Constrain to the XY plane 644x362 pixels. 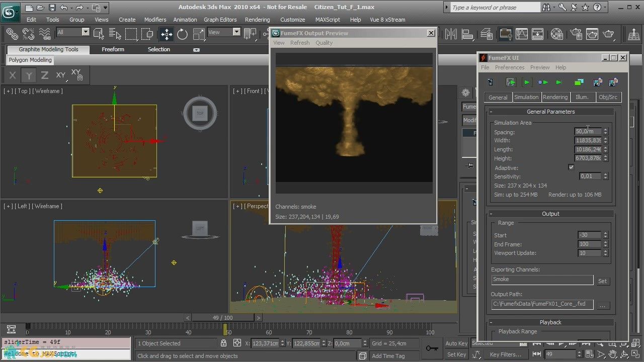coord(61,75)
